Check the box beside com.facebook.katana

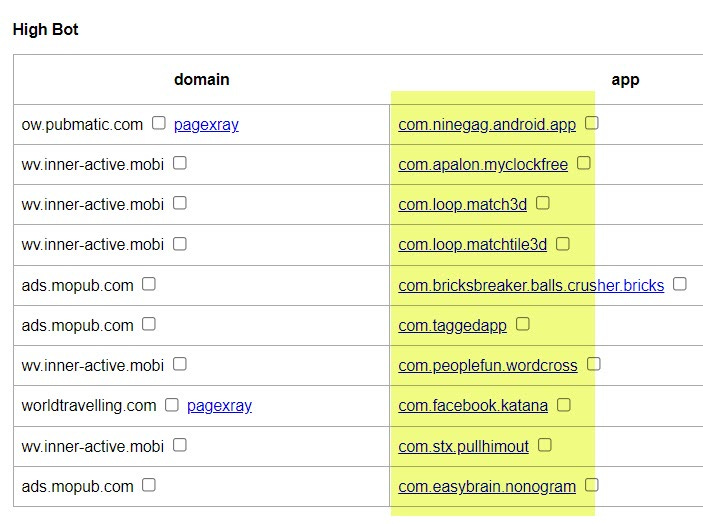564,405
